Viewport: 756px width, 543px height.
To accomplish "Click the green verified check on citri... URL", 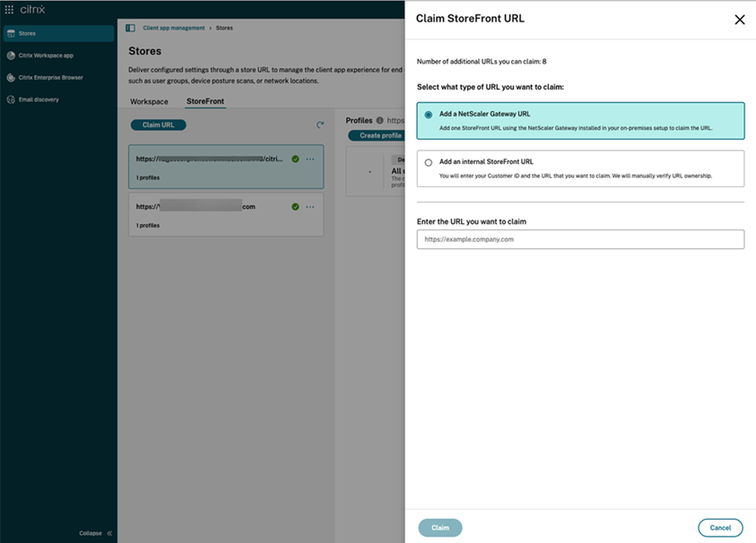I will click(296, 159).
